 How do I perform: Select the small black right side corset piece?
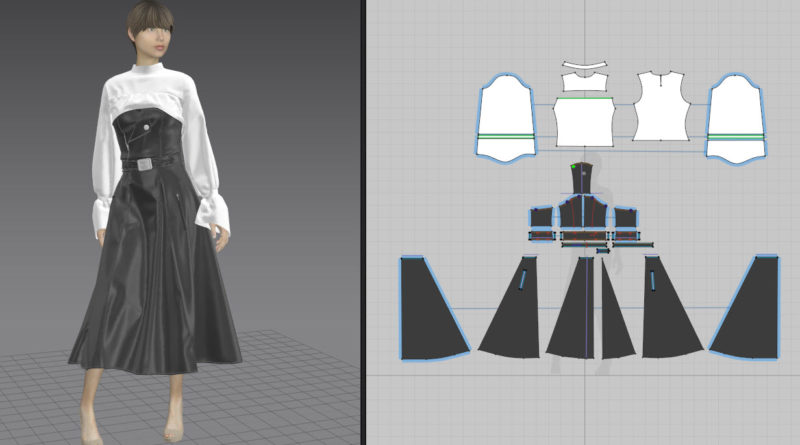click(x=626, y=217)
